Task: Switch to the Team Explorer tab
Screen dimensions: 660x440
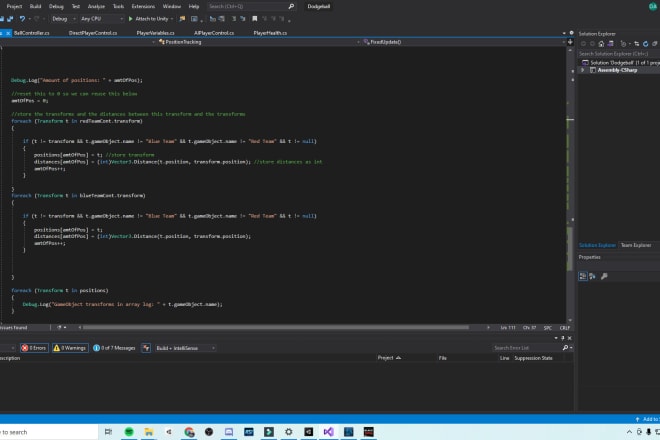Action: pyautogui.click(x=636, y=245)
